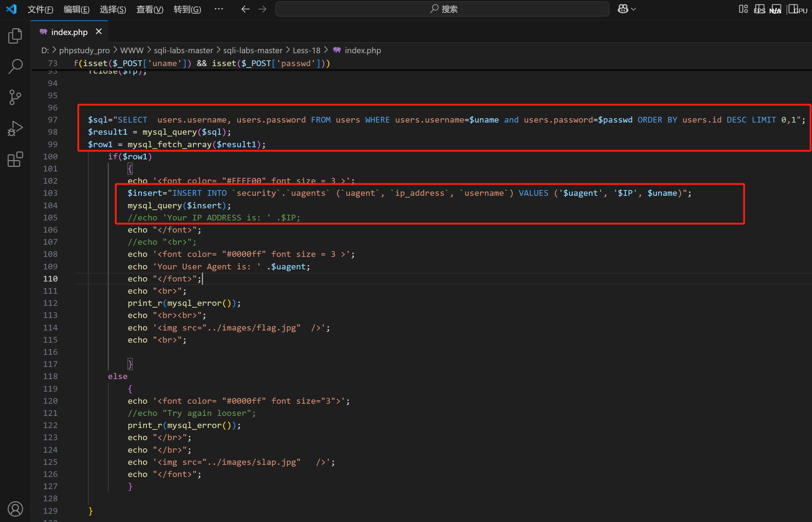Click the Copilot icon in title bar

click(x=623, y=9)
